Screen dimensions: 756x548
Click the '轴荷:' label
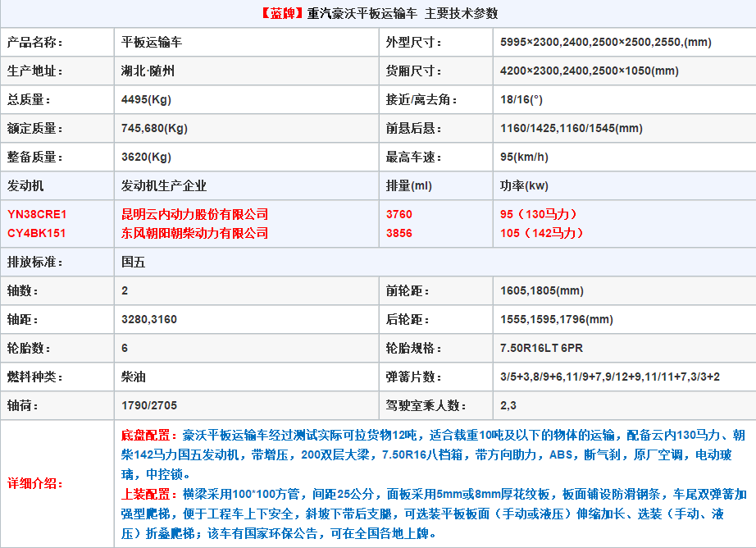tap(22, 406)
